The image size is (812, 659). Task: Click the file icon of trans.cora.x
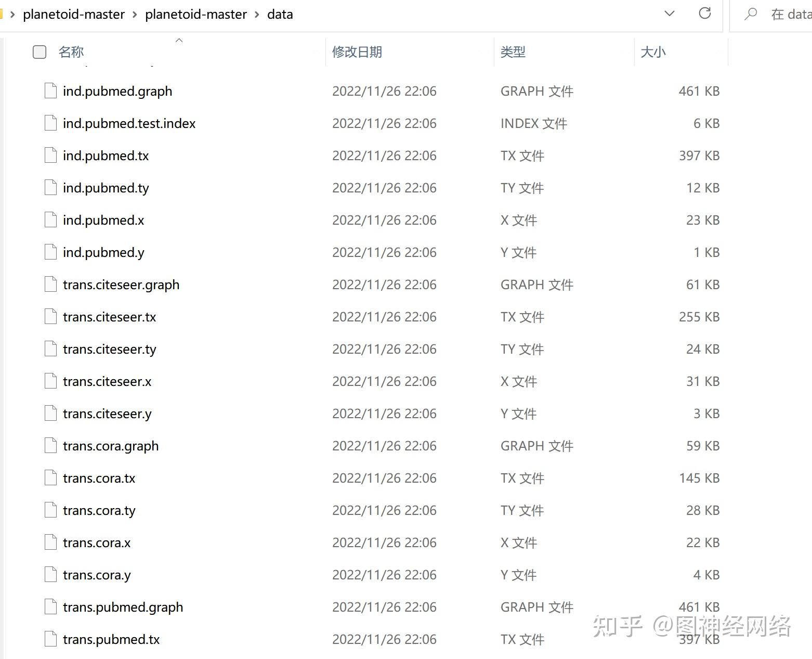[x=50, y=542]
